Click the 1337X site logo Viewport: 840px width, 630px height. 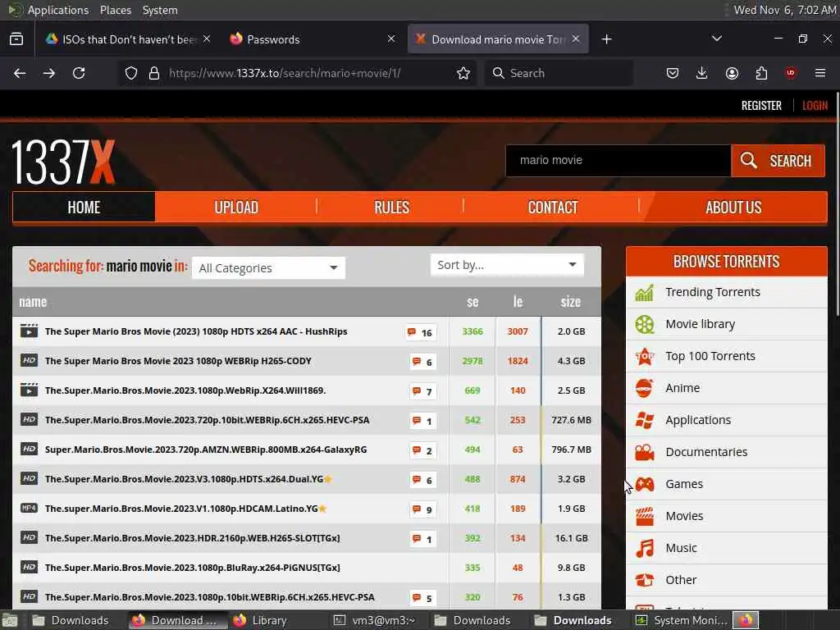(x=63, y=162)
